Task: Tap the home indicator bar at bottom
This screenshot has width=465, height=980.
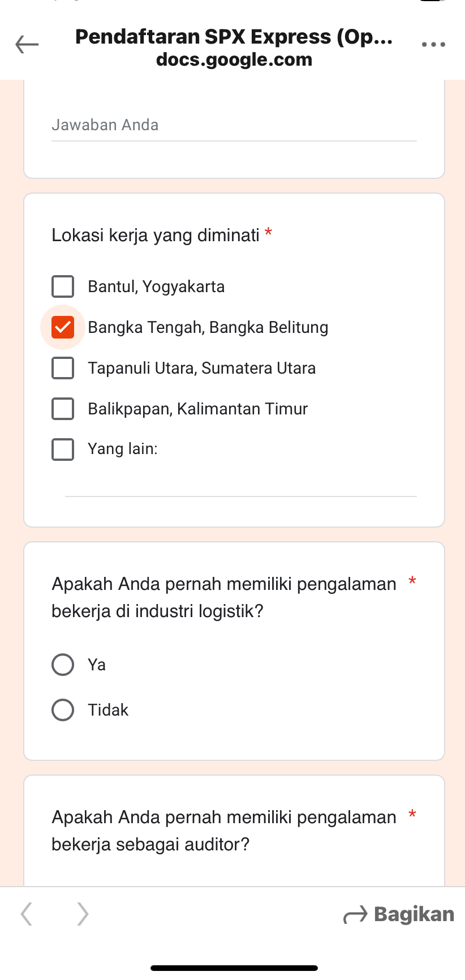Action: click(234, 968)
